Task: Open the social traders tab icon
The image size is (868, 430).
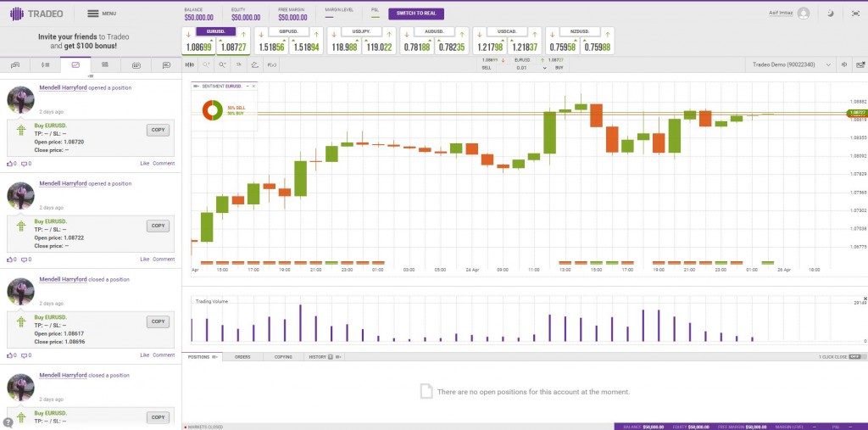Action: point(15,64)
